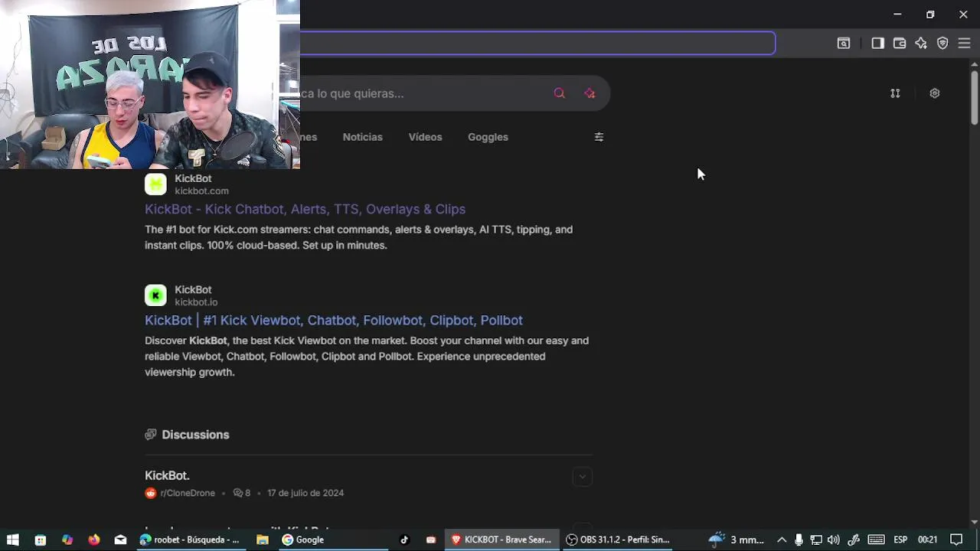Click the pen-shaped icon in system tray

[x=854, y=540]
